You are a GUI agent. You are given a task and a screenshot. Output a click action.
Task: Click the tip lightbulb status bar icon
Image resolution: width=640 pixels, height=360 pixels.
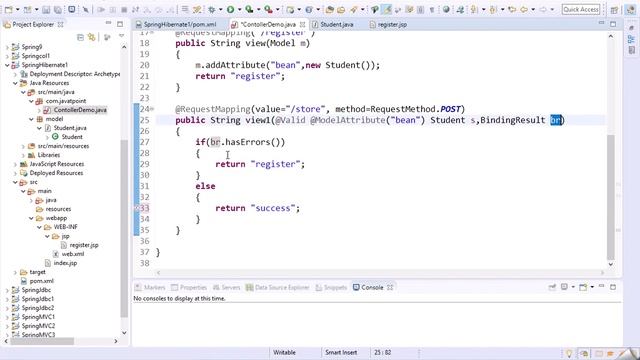click(569, 353)
